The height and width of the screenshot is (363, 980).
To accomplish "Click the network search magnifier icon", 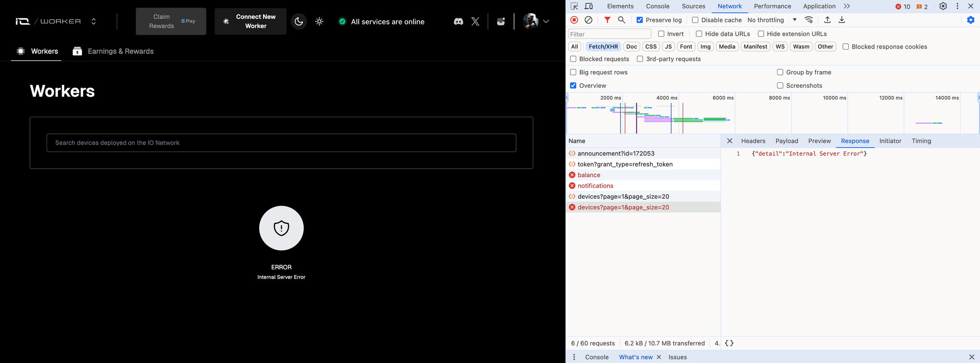I will pos(621,20).
